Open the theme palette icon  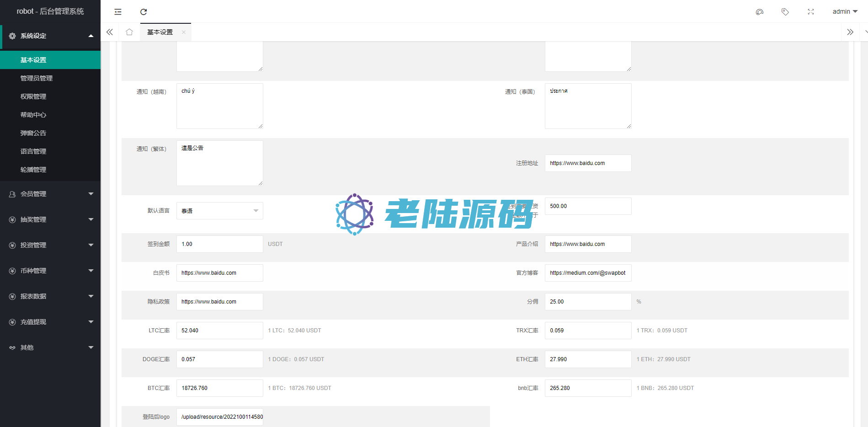(759, 12)
